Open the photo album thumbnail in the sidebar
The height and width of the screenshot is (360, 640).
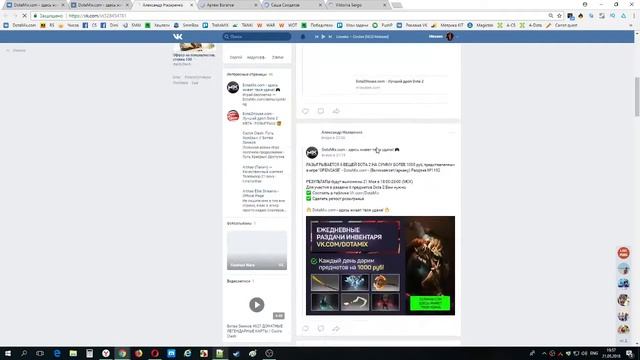[x=257, y=250]
